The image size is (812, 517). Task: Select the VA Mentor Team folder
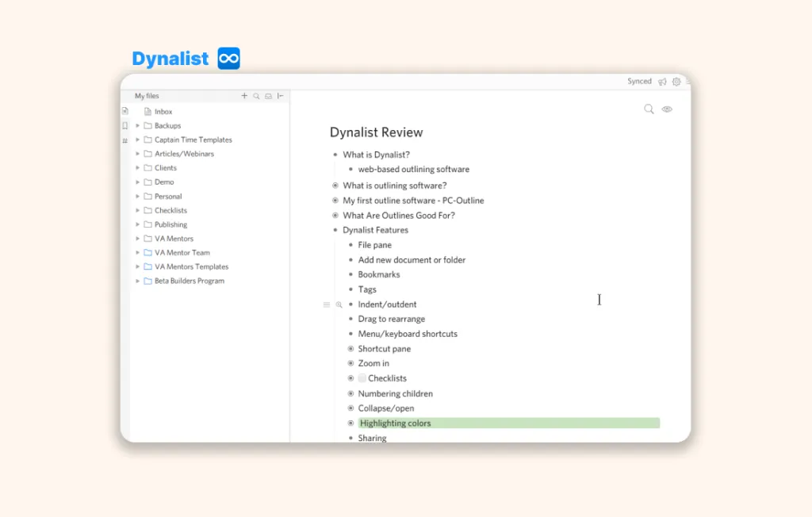[182, 253]
